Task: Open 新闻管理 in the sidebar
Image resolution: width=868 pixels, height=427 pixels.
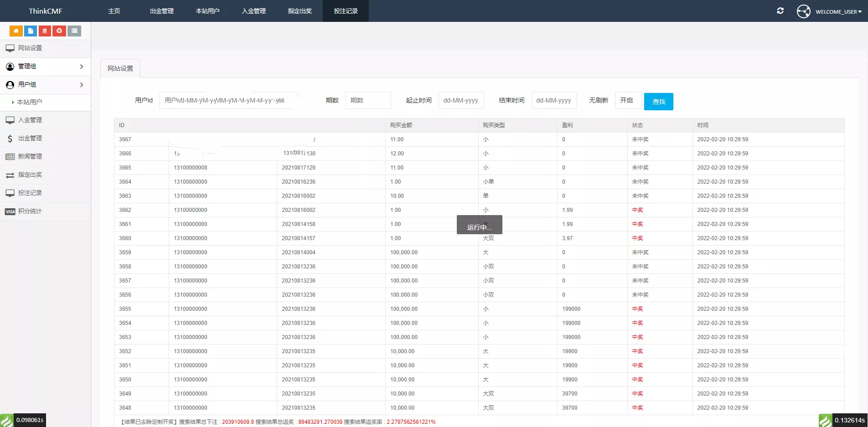Action: pyautogui.click(x=30, y=157)
